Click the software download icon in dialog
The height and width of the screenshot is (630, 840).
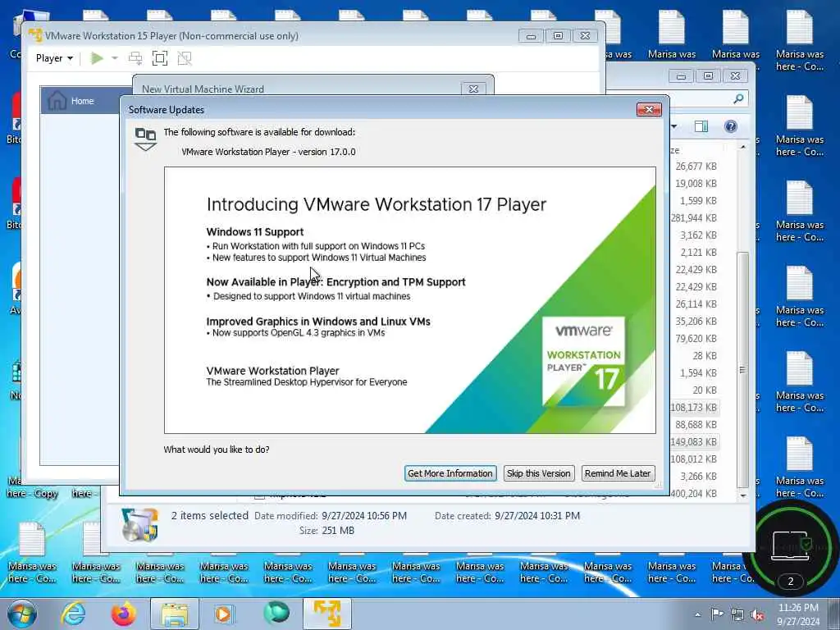click(145, 139)
